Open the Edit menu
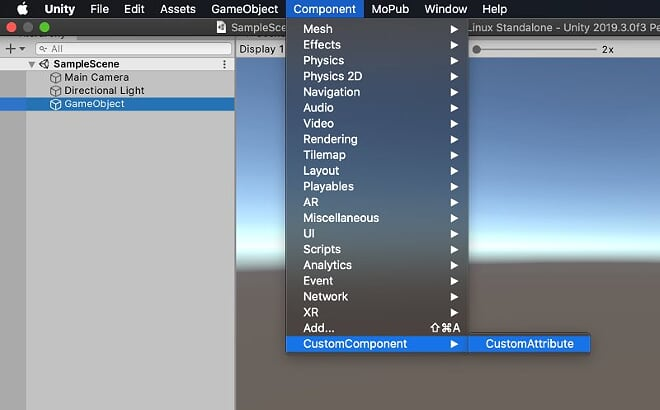 (134, 9)
